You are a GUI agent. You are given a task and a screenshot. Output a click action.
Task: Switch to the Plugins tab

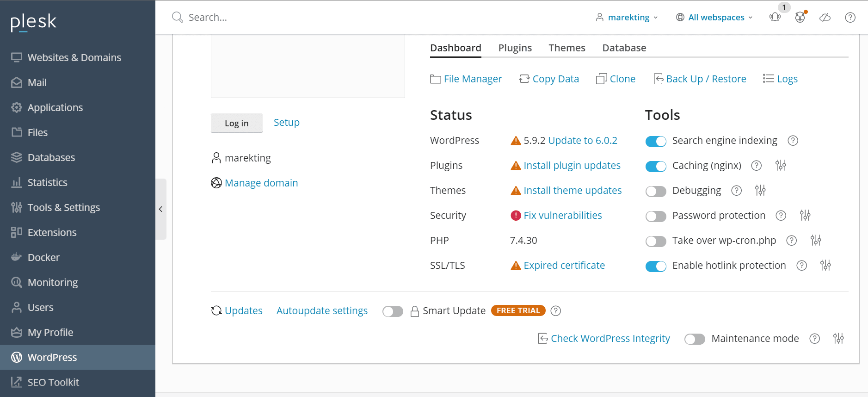(515, 48)
